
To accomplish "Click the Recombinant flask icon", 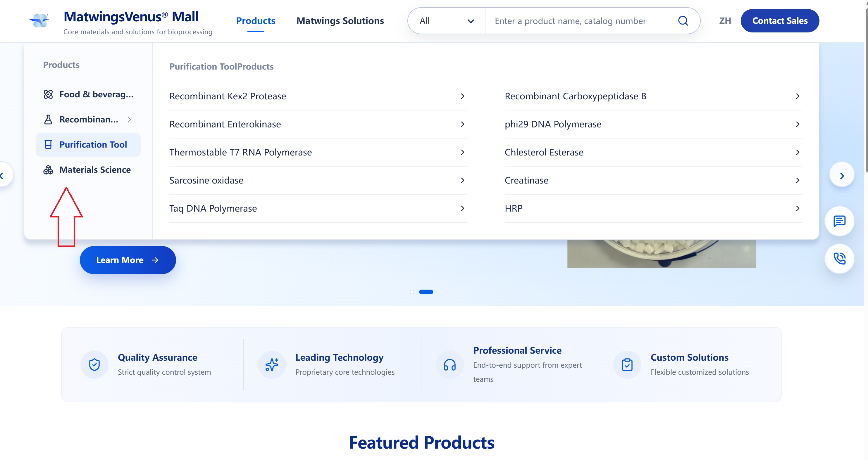I will pyautogui.click(x=48, y=120).
